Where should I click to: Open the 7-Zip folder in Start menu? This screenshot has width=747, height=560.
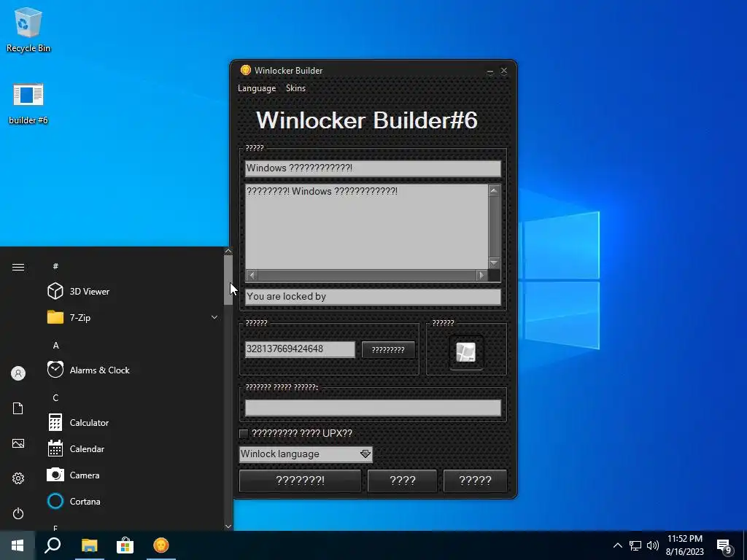coord(133,317)
